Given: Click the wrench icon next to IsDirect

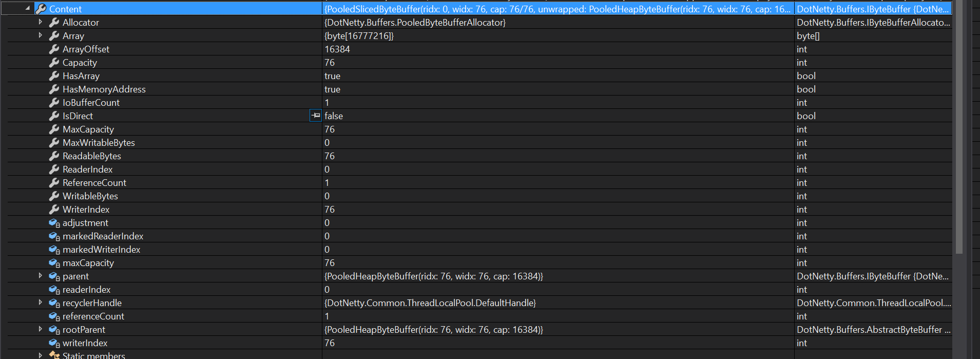Looking at the screenshot, I should [54, 116].
